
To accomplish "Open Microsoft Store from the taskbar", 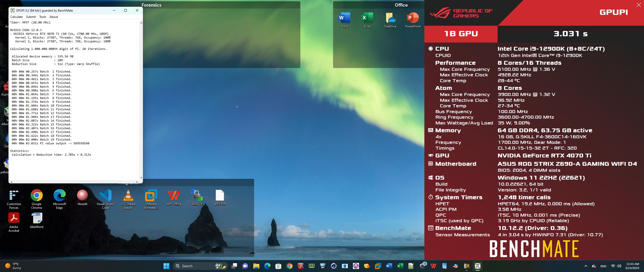I will (x=278, y=266).
